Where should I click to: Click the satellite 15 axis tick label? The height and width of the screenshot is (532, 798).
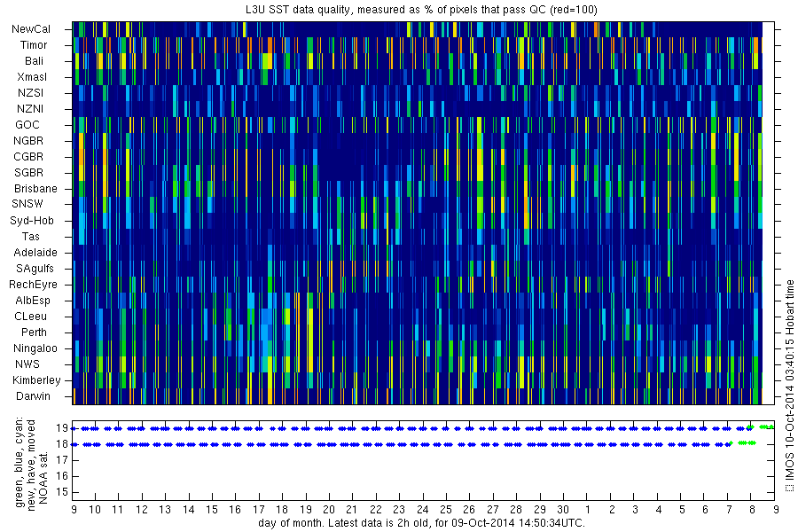[x=62, y=493]
